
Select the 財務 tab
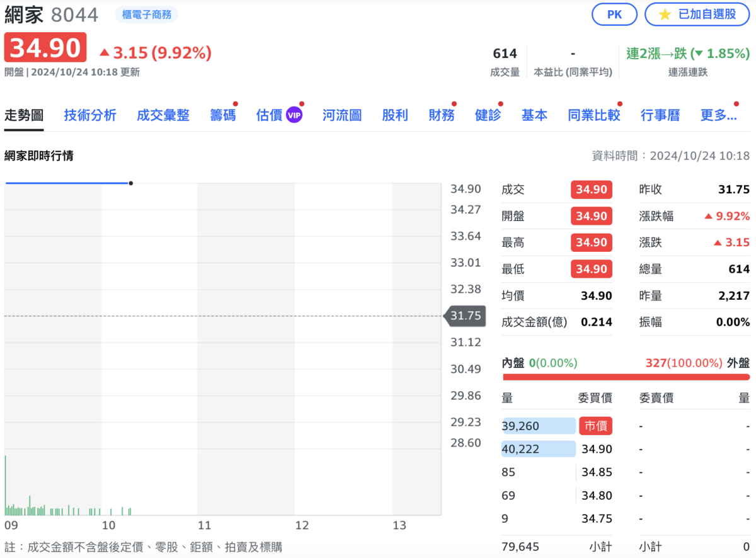click(442, 115)
